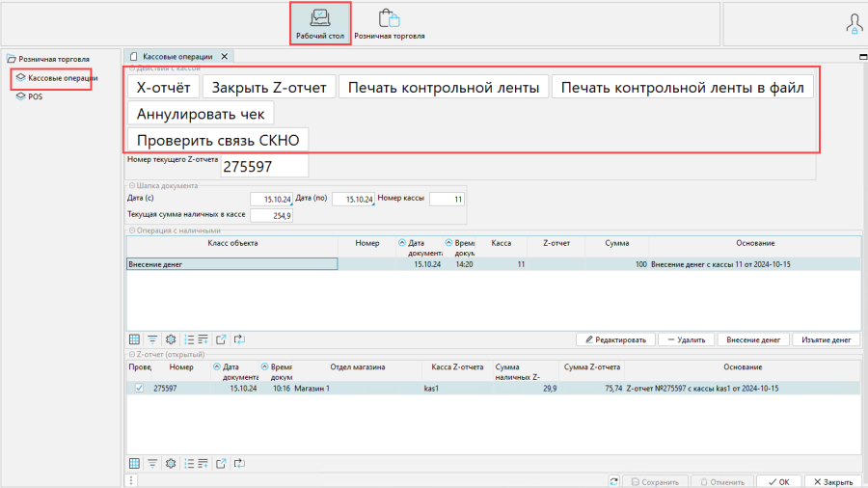Toggle the checkbox in Z-отчет row 275597
This screenshot has height=488, width=868.
tap(139, 388)
